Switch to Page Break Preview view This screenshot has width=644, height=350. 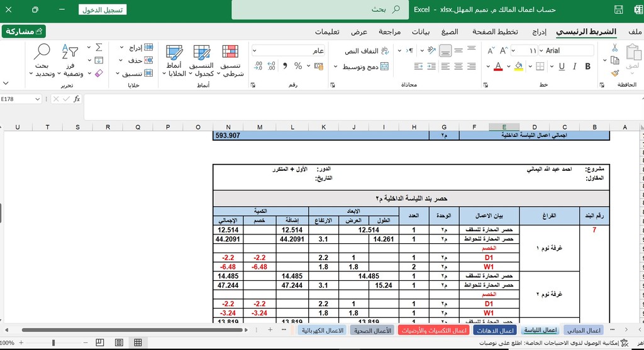coord(100,342)
